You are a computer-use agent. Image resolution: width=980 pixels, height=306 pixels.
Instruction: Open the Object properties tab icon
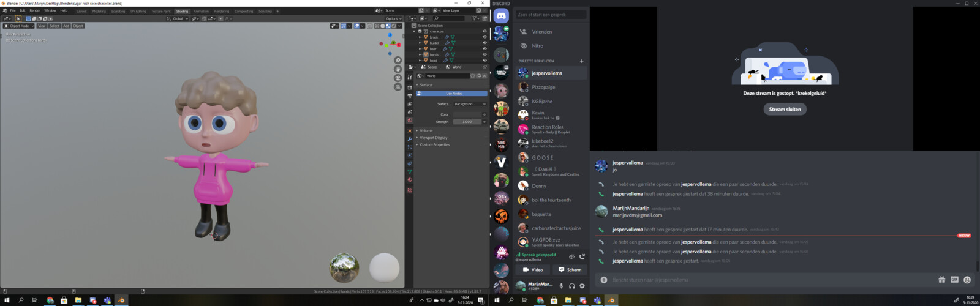tap(410, 130)
